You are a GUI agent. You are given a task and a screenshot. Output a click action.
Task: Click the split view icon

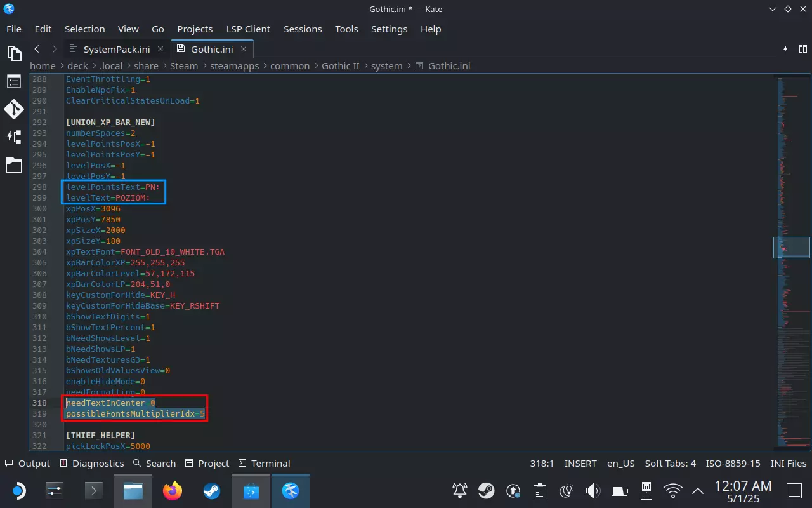coord(803,49)
